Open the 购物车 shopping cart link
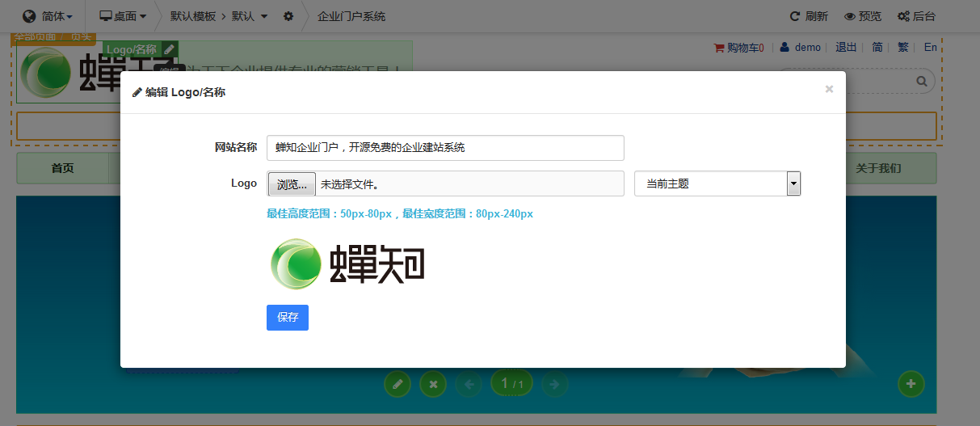 pyautogui.click(x=738, y=48)
